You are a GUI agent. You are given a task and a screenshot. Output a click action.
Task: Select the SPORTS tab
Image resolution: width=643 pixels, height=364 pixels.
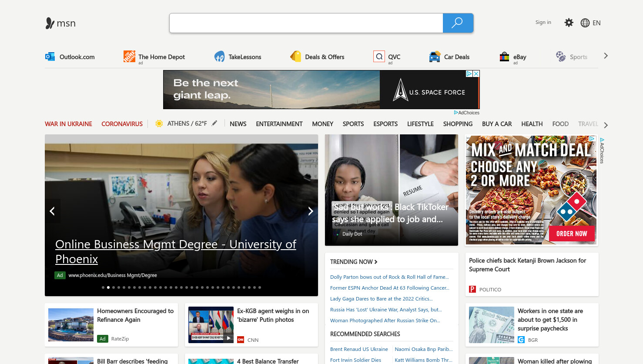click(x=353, y=124)
